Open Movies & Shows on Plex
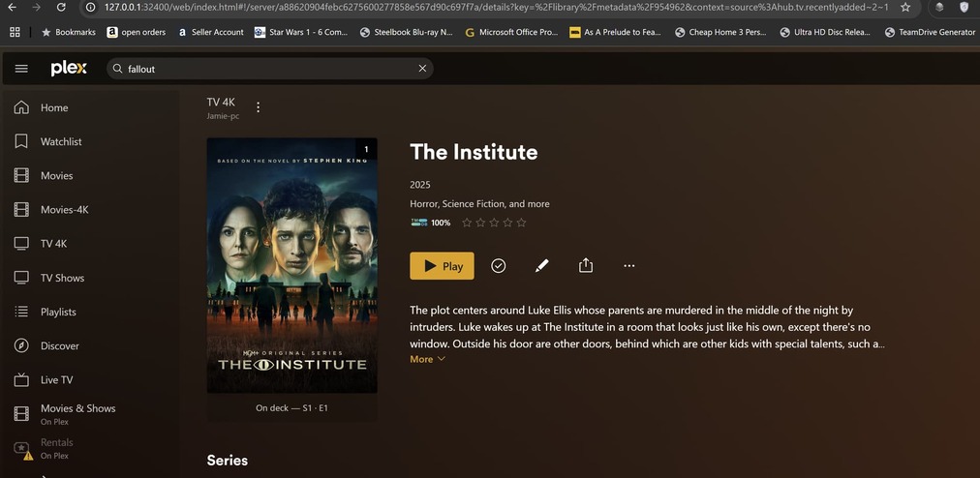The image size is (980, 478). [78, 413]
